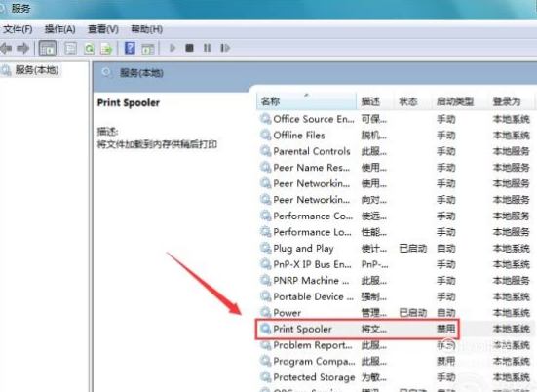Select the Plug and Play service
This screenshot has width=537, height=392.
pos(396,248)
